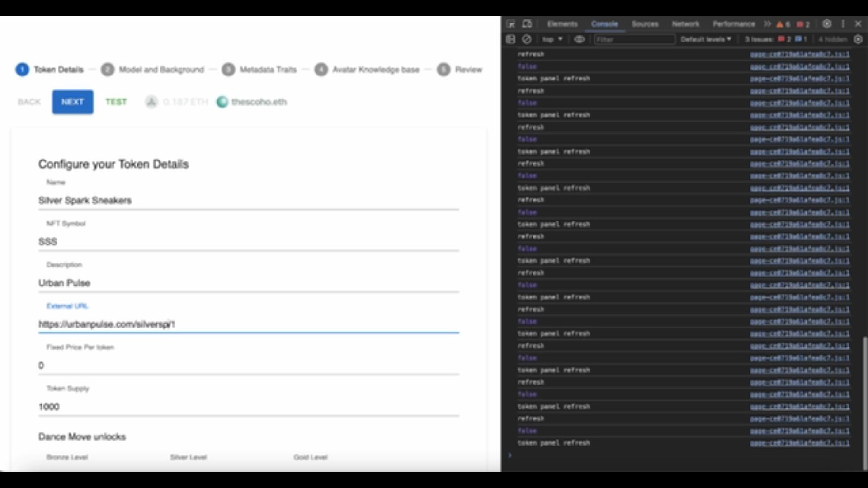Create live expression with the eye icon

579,39
